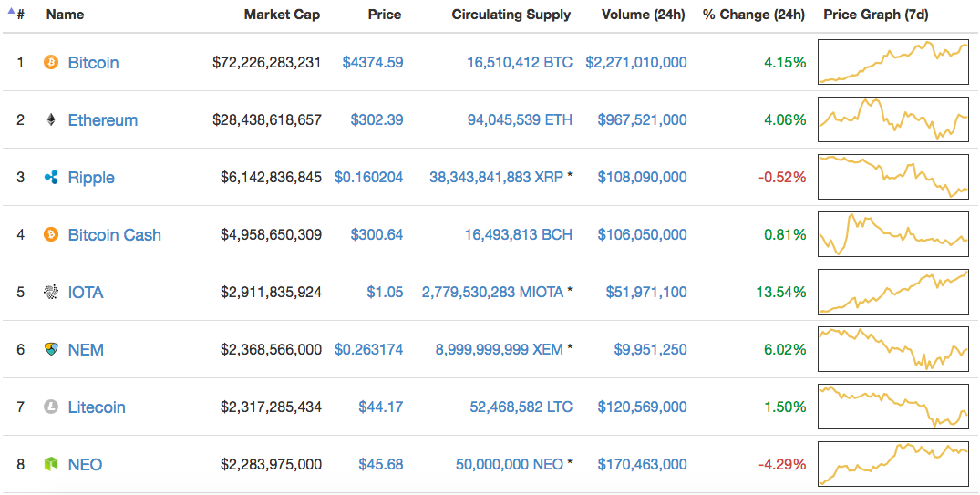This screenshot has height=495, width=980.
Task: Open the Bitcoin Cash link
Action: (114, 235)
